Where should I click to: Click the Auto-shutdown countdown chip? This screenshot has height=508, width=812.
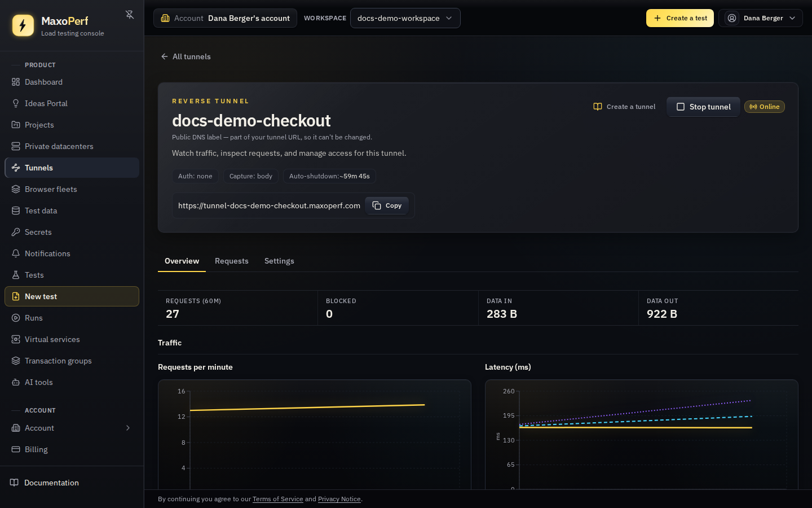click(329, 176)
